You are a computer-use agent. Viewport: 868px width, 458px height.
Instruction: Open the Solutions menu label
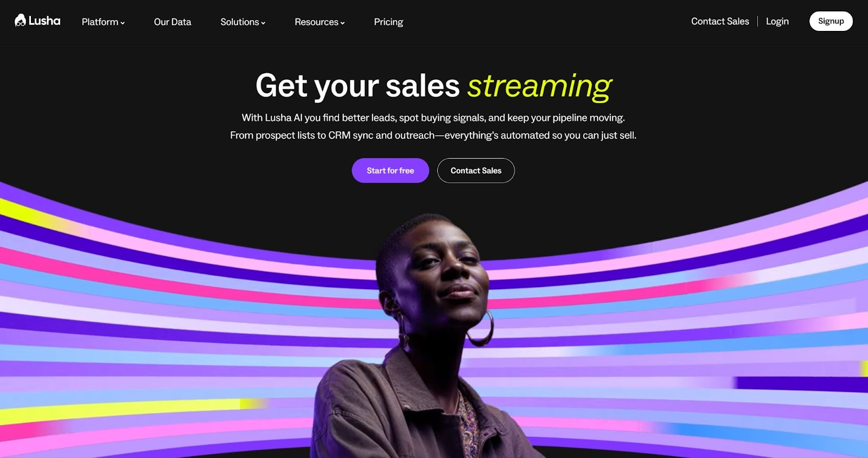tap(239, 22)
